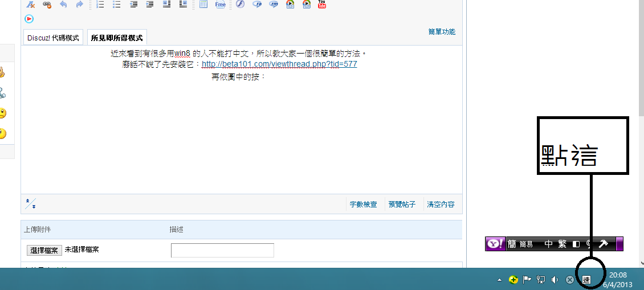644x290 pixels.
Task: Insert a table into the post
Action: [203, 5]
